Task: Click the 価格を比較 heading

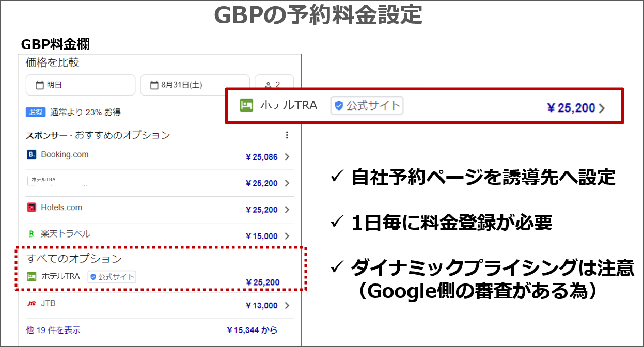Action: click(x=53, y=63)
